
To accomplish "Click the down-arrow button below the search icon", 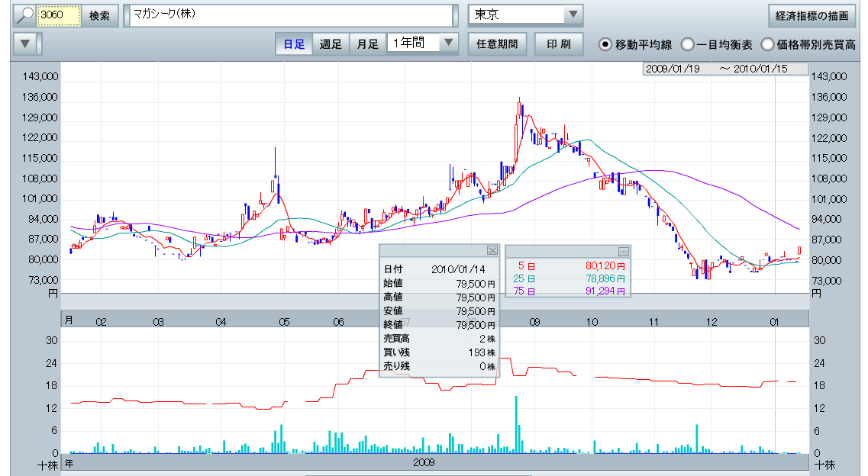I will pos(25,43).
